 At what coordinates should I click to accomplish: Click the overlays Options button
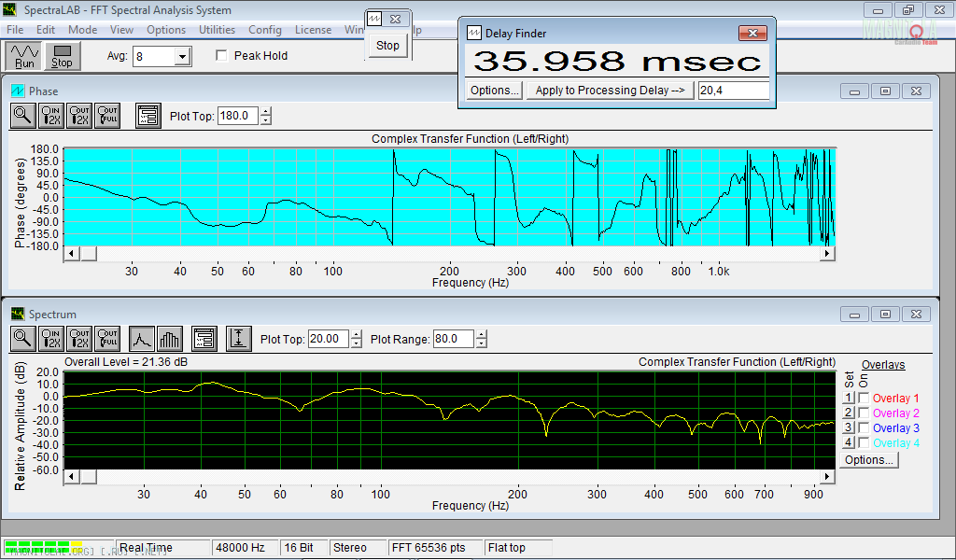(869, 460)
